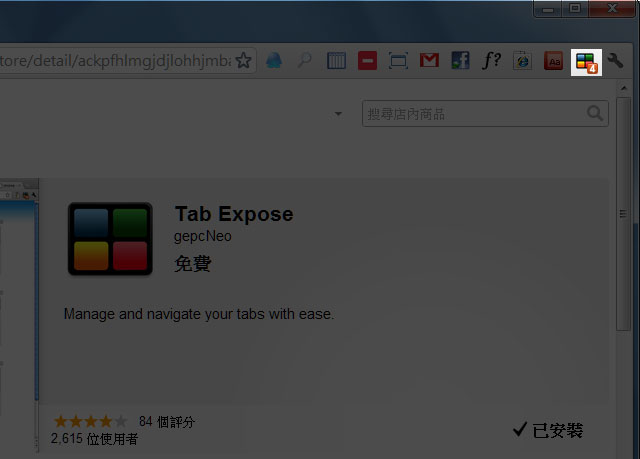Open the dropdown arrow left of search box
This screenshot has width=640, height=459.
pyautogui.click(x=338, y=114)
